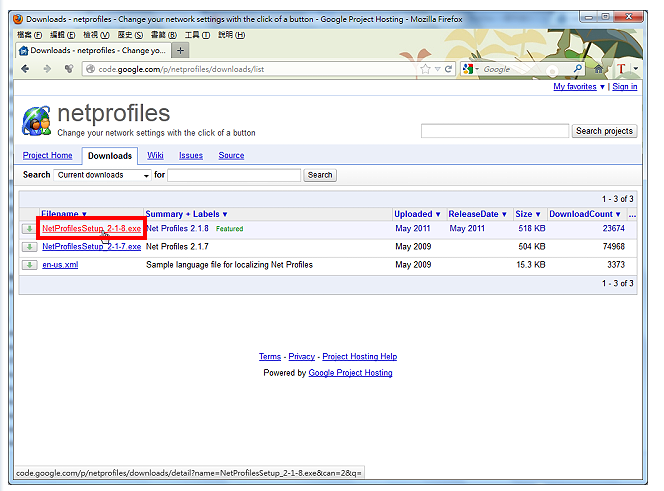The image size is (664, 491).
Task: Open Summary + Labels column menu
Action: (x=186, y=214)
